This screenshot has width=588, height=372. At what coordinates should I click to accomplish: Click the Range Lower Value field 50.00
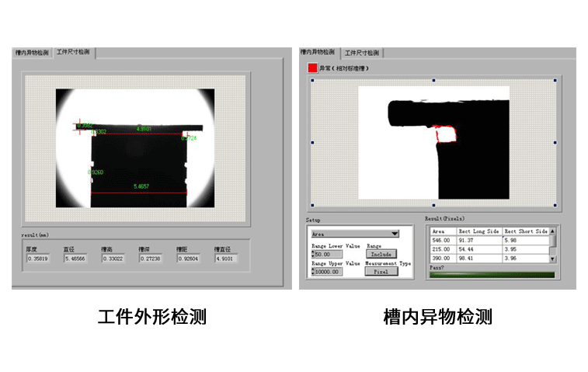click(x=329, y=254)
